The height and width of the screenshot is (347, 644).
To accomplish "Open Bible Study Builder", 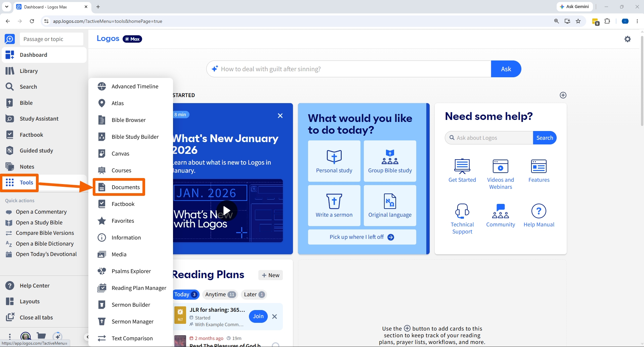I will click(131, 137).
